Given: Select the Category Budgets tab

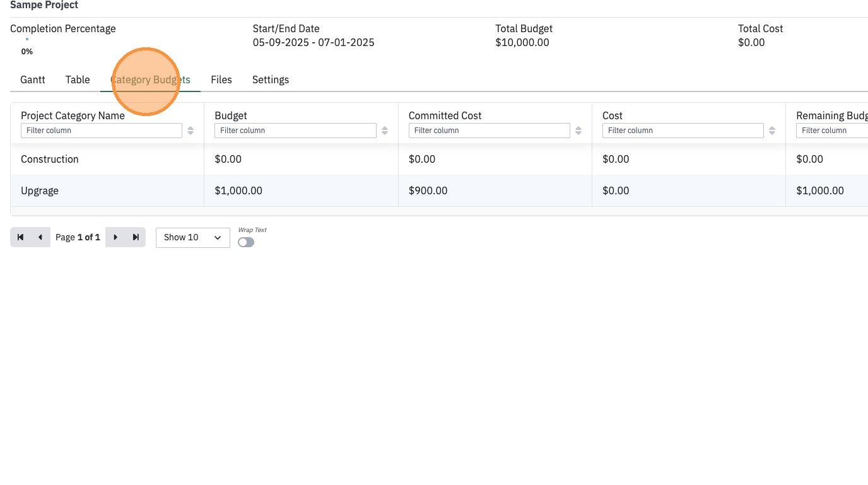Looking at the screenshot, I should click(150, 79).
